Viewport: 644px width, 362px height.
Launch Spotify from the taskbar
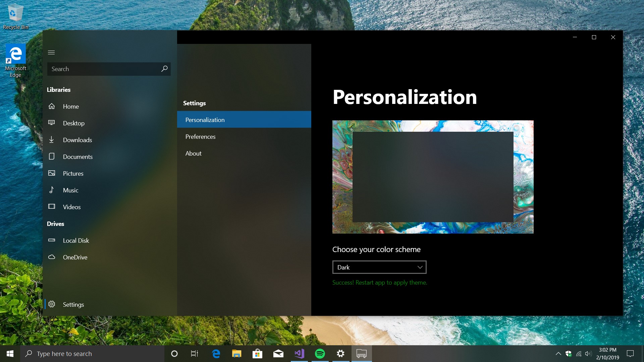pos(320,354)
